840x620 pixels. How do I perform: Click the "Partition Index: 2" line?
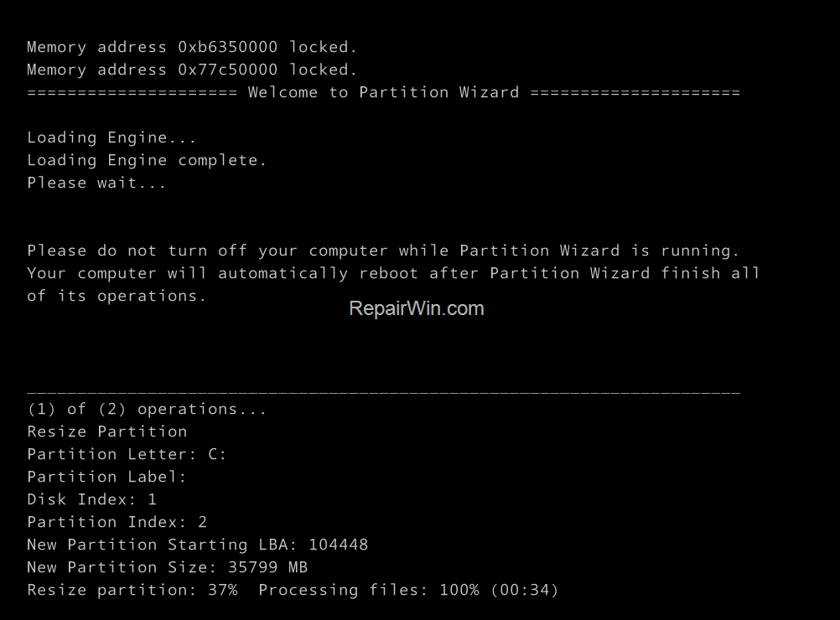coord(117,522)
